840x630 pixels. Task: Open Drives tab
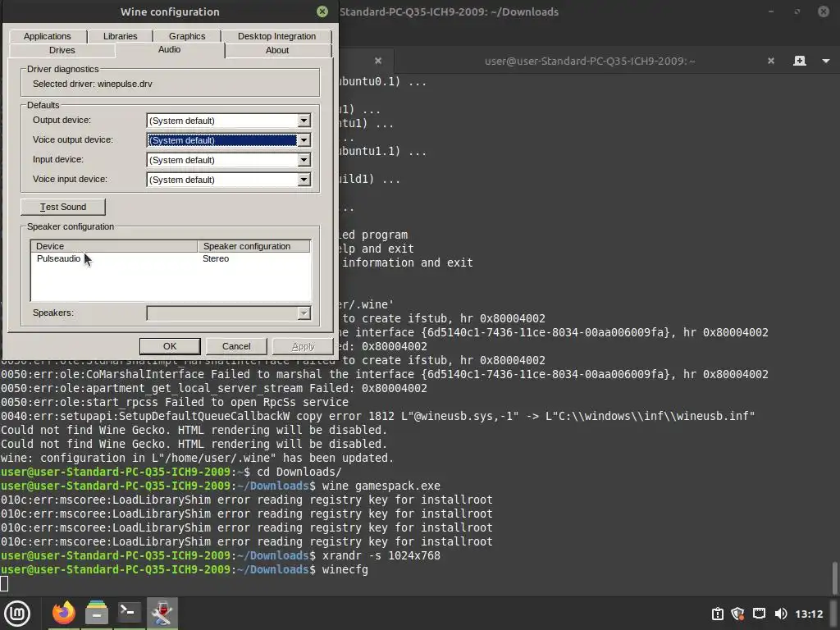click(x=62, y=50)
